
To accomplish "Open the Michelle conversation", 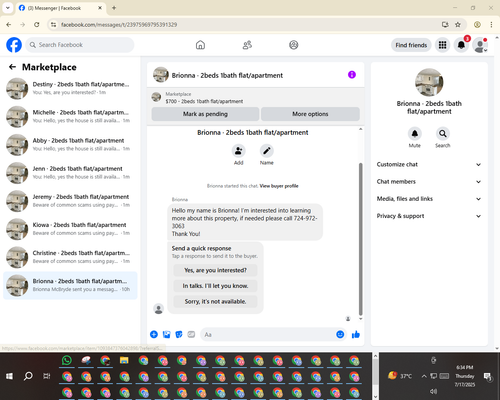I will tap(70, 117).
